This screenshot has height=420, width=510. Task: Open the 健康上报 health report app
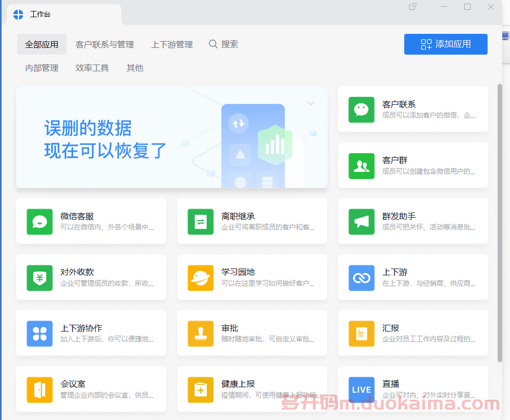(x=252, y=389)
